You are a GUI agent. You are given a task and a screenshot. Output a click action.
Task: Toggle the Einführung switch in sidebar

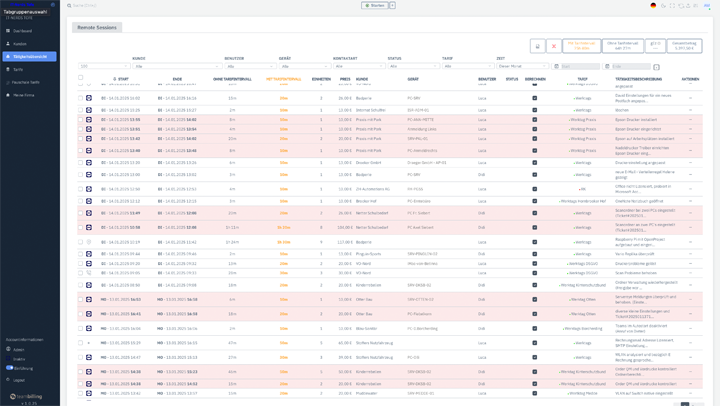click(10, 368)
